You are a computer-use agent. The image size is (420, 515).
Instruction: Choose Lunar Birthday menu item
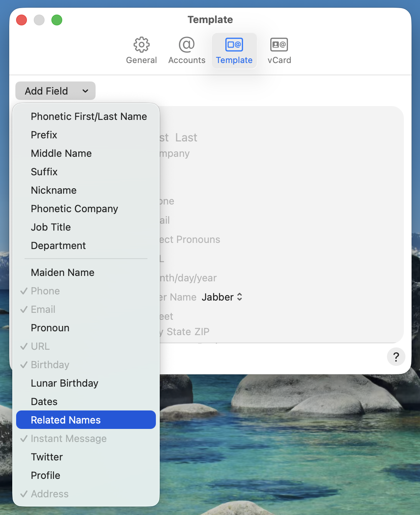[64, 383]
